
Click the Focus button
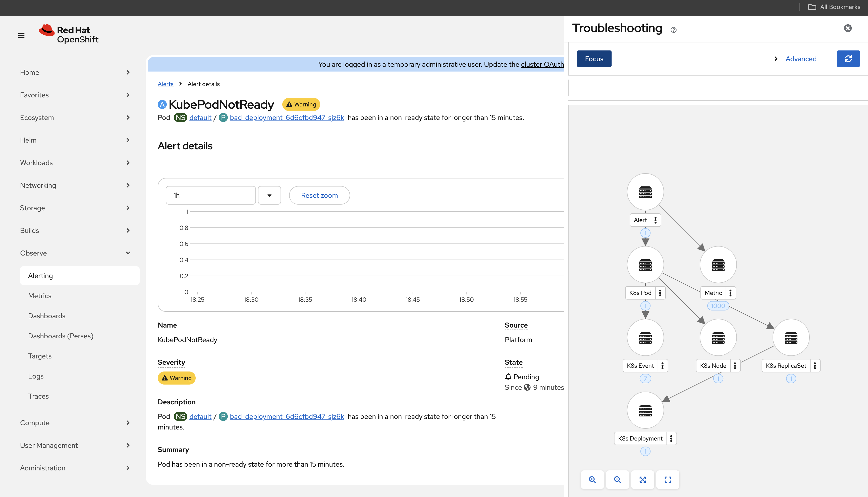(594, 59)
